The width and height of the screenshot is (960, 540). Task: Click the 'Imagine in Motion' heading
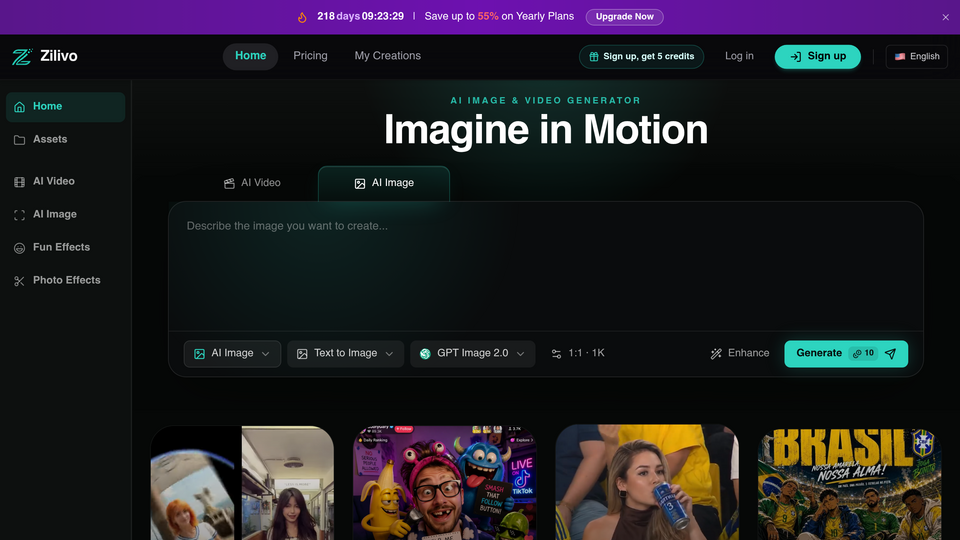[x=546, y=130]
